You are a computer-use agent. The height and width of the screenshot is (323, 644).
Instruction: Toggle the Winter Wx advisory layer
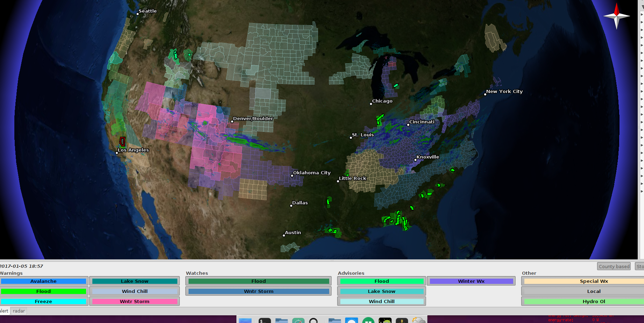[471, 281]
